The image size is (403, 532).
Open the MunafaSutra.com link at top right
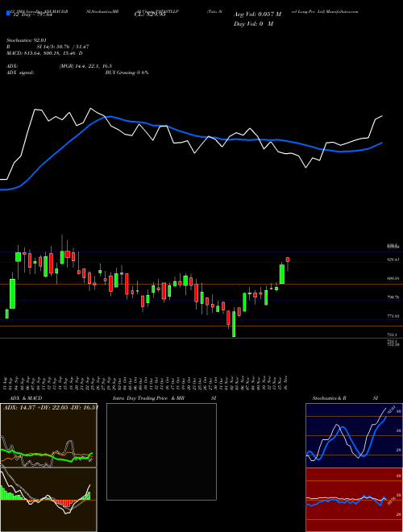point(342,11)
